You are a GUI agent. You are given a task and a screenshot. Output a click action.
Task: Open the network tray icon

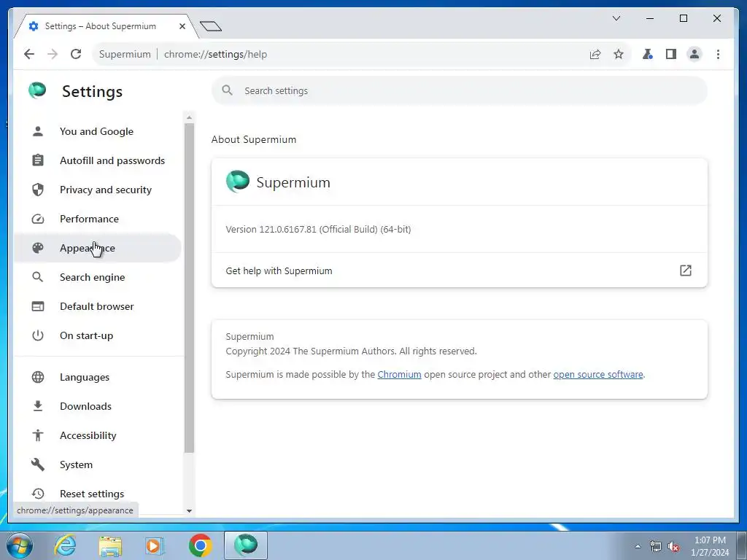(656, 547)
